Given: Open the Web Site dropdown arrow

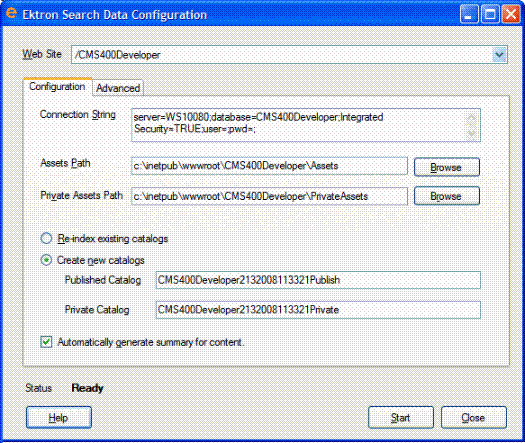Looking at the screenshot, I should pos(499,55).
